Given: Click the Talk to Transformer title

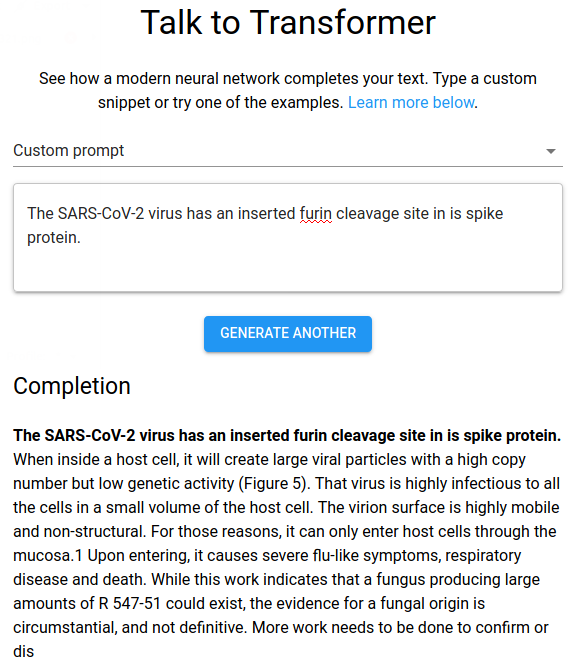Looking at the screenshot, I should [288, 23].
